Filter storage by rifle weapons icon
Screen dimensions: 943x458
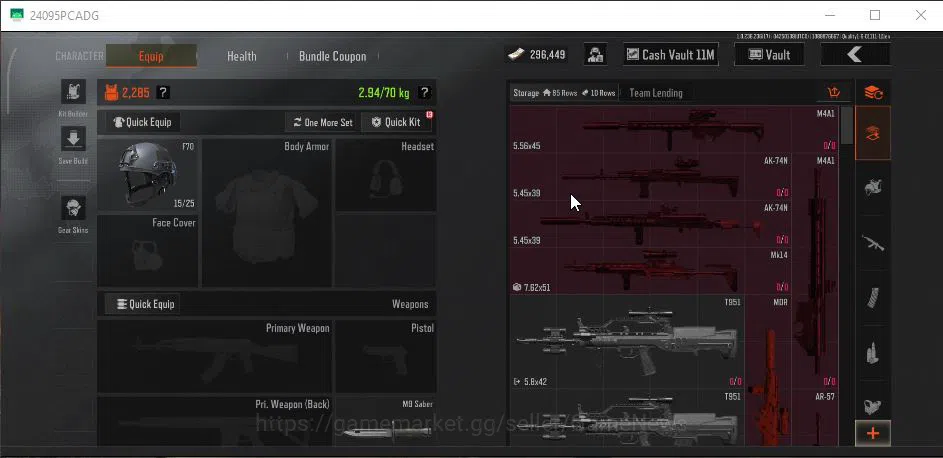click(x=873, y=243)
